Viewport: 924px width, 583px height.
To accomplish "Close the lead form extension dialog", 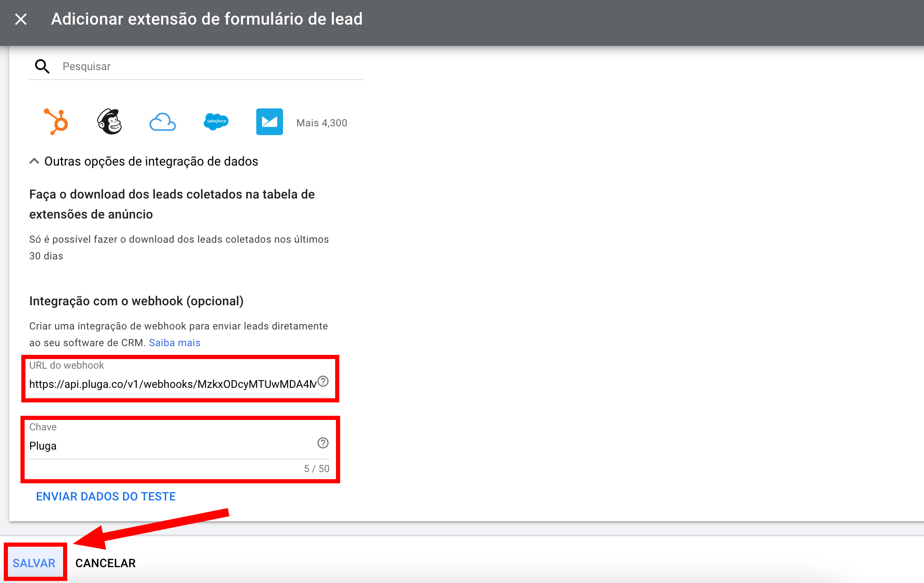I will click(21, 19).
